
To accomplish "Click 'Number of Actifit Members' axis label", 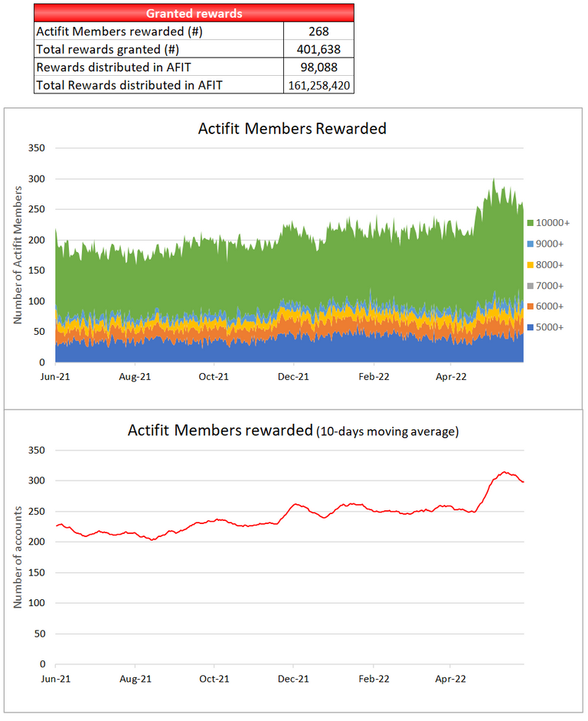I will point(18,254).
